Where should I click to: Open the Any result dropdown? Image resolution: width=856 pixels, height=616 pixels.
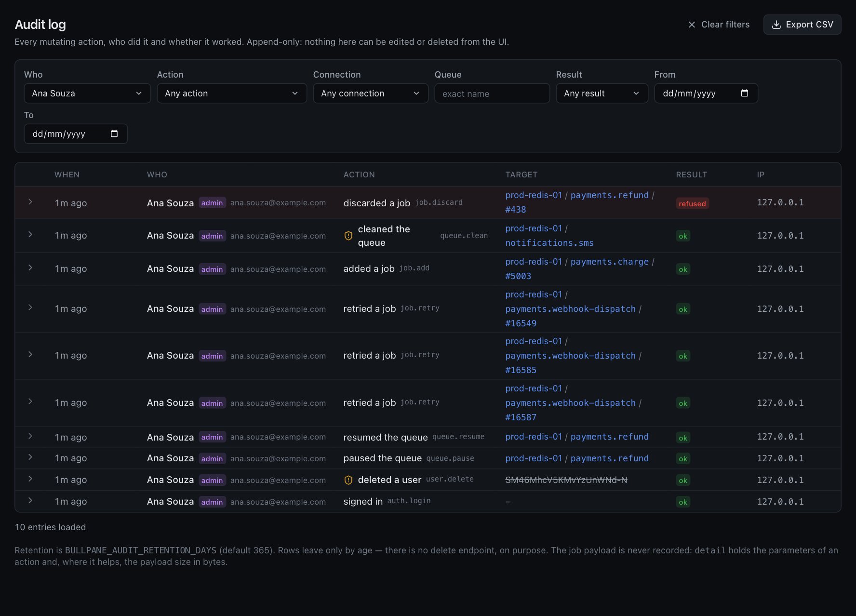[x=602, y=93]
